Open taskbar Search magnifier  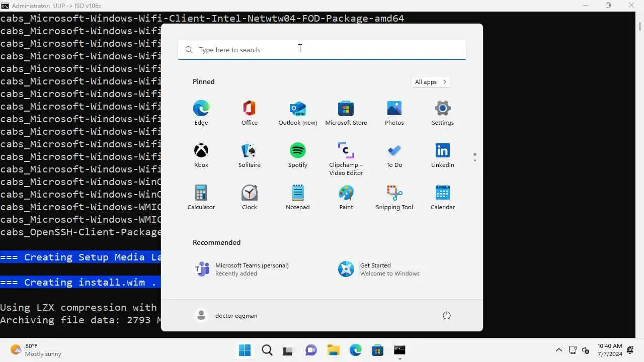pyautogui.click(x=267, y=350)
